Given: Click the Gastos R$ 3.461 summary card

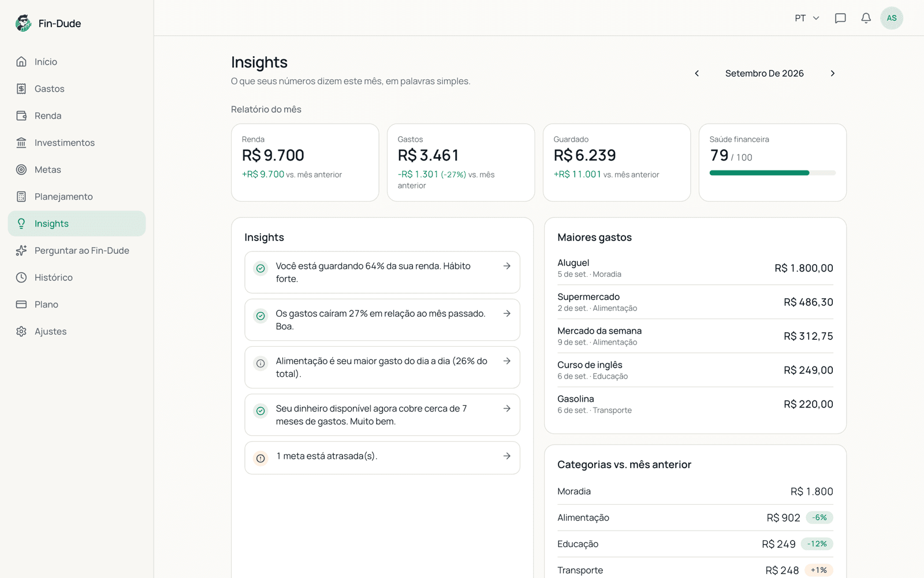Looking at the screenshot, I should pyautogui.click(x=461, y=162).
